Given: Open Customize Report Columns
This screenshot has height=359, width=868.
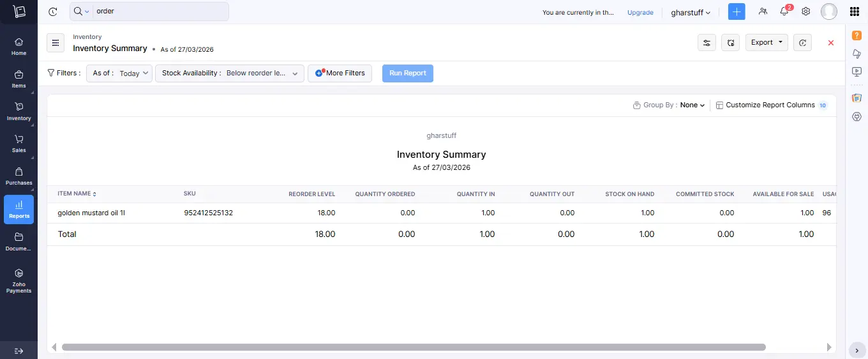Looking at the screenshot, I should (771, 105).
